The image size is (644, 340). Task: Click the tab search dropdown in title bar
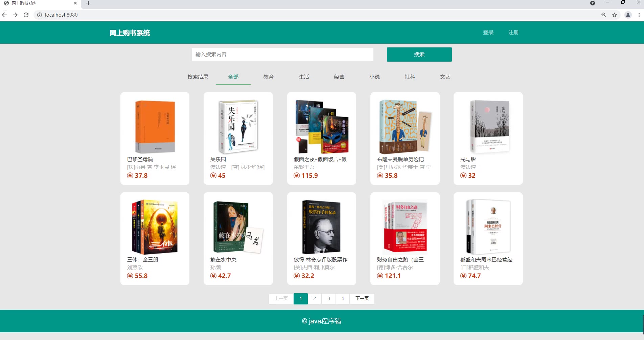tap(593, 3)
